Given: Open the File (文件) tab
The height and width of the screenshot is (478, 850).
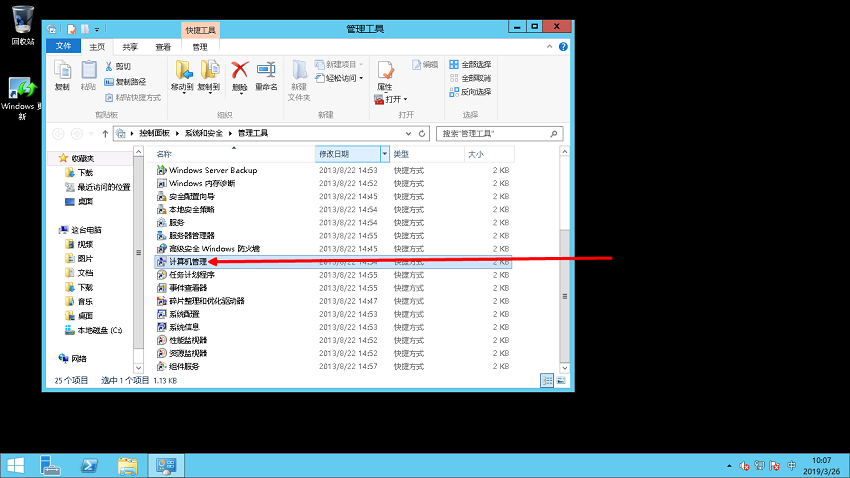Looking at the screenshot, I should [63, 47].
